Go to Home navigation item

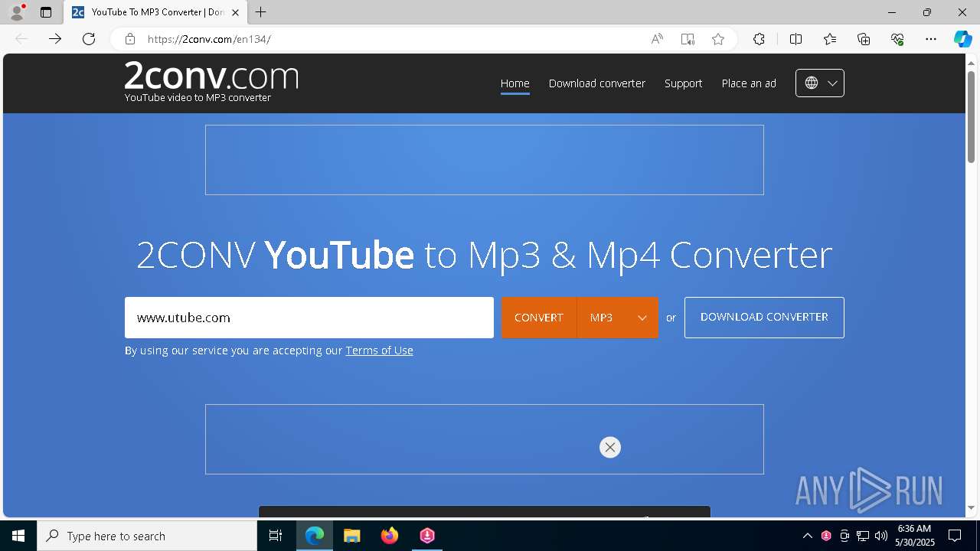[x=514, y=83]
